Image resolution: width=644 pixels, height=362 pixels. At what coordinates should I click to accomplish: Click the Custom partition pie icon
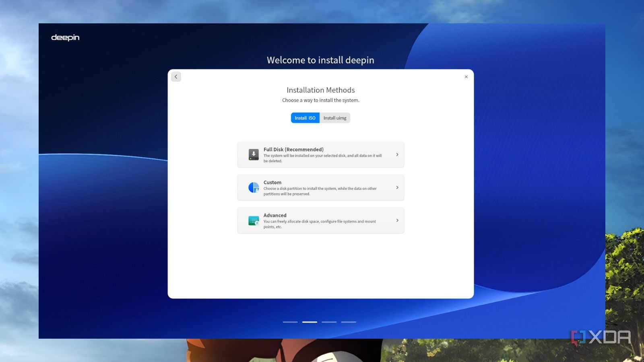(254, 187)
